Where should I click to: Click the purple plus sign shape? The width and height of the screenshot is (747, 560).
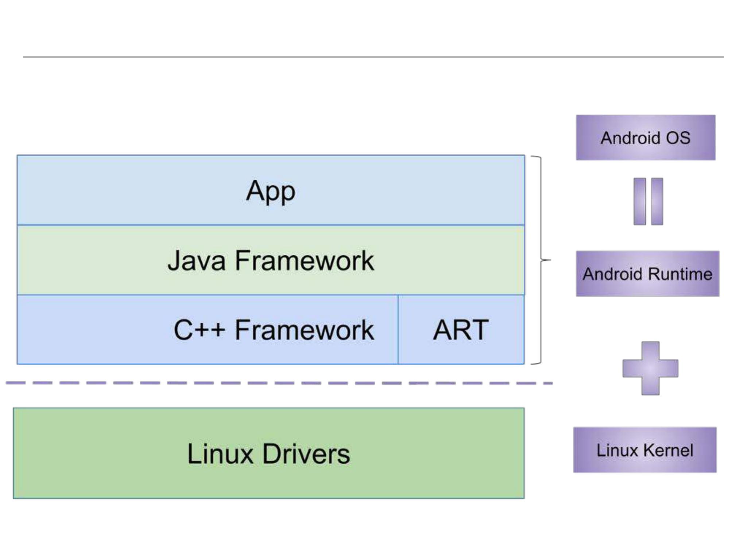(650, 368)
